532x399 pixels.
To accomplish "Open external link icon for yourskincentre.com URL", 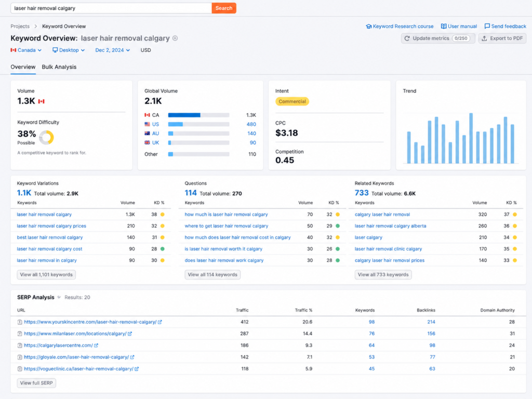I will point(160,322).
